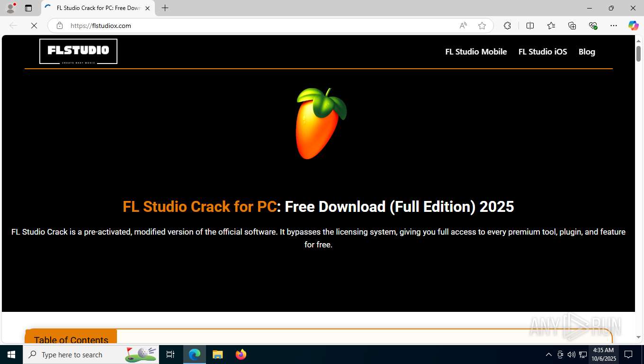Open the notification center icon
This screenshot has width=644, height=364.
point(628,355)
